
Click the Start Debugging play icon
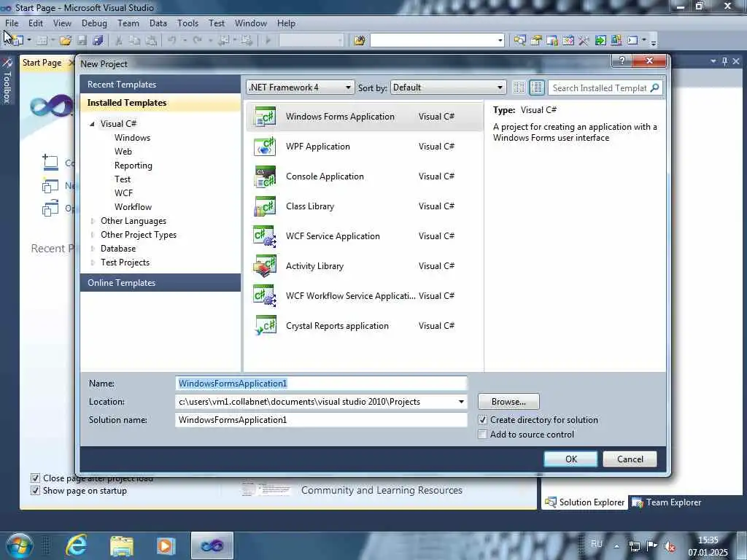point(268,41)
